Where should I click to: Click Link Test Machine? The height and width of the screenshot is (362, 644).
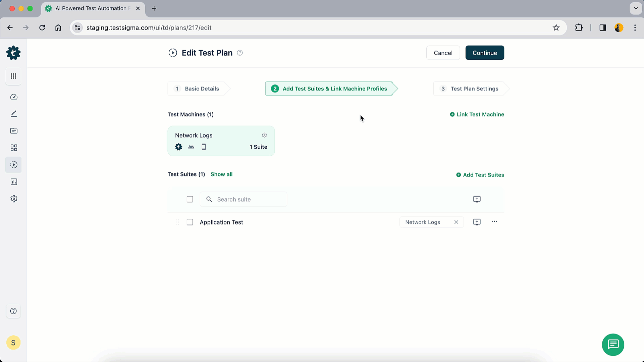[x=477, y=114]
